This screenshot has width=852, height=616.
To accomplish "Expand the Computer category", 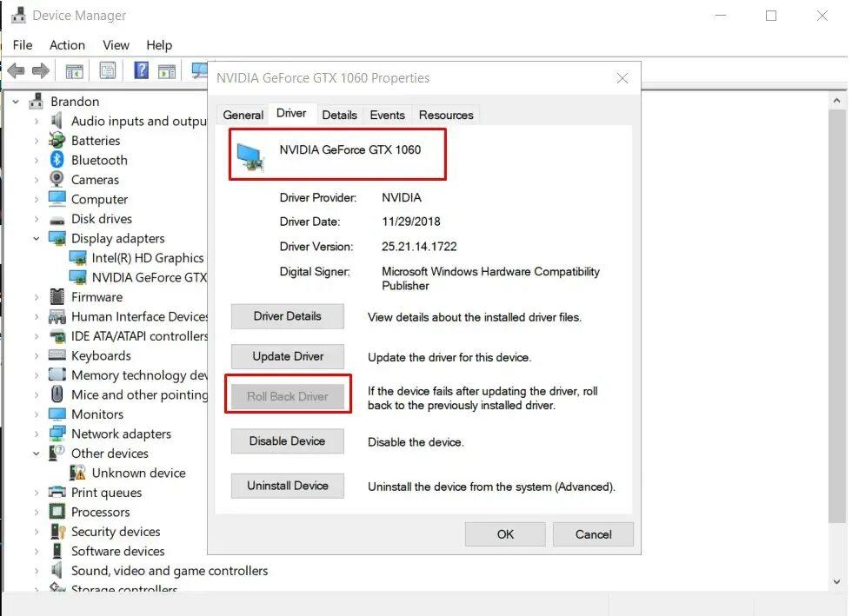I will pyautogui.click(x=37, y=199).
